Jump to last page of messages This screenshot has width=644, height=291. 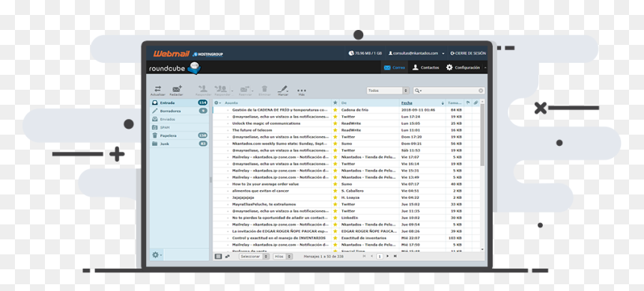(395, 256)
